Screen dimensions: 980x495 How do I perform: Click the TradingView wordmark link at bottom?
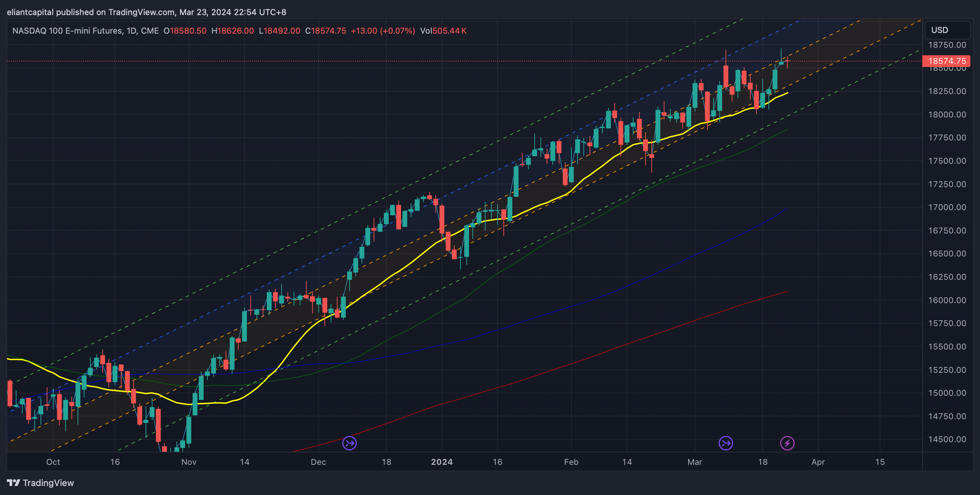coord(48,483)
